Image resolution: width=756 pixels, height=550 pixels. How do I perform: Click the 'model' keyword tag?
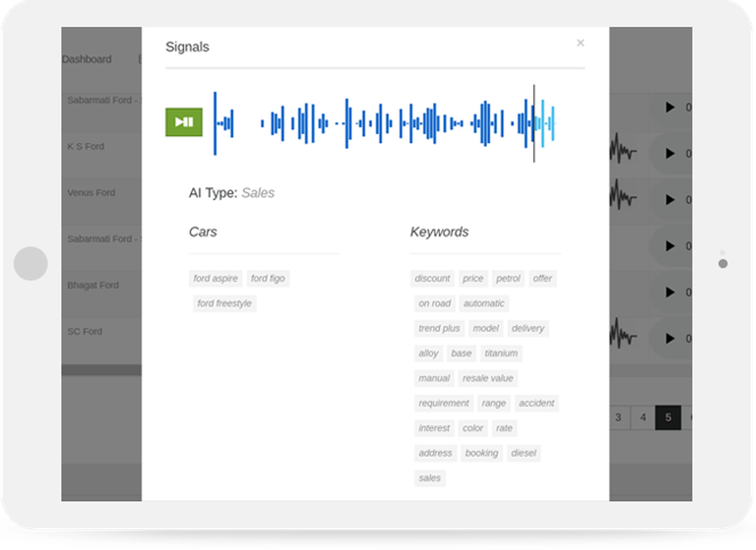[x=485, y=328]
